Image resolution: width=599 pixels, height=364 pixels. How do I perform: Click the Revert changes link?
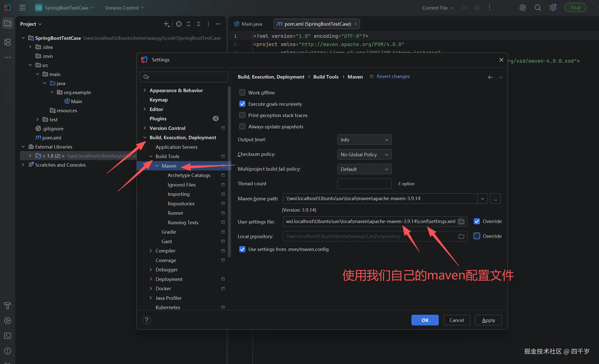pyautogui.click(x=393, y=77)
